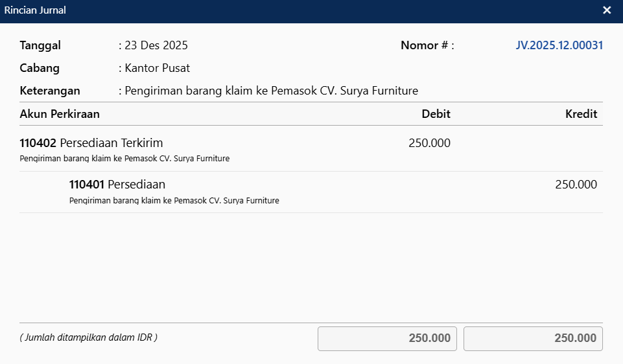This screenshot has width=623, height=364.
Task: Click the Kredit column header
Action: 581,114
